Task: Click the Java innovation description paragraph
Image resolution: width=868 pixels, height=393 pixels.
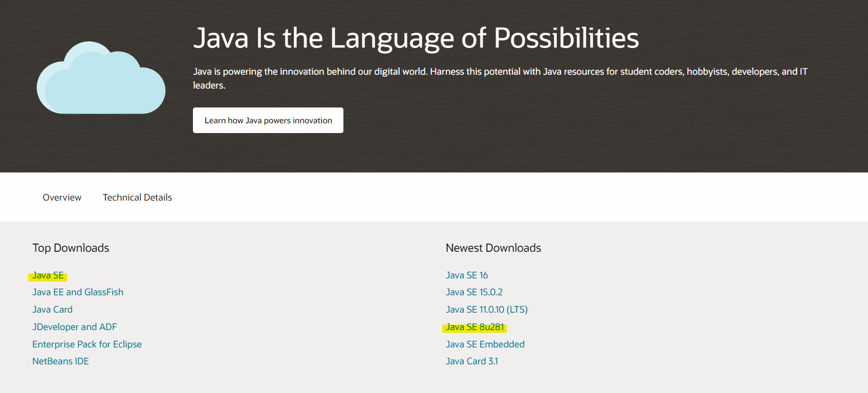Action: coord(500,78)
